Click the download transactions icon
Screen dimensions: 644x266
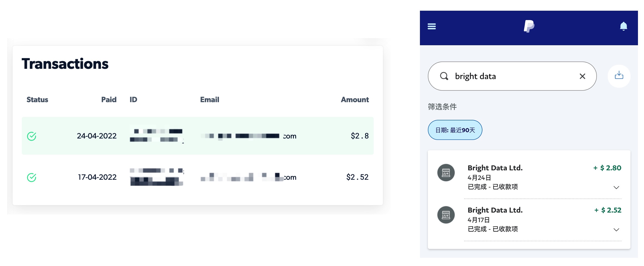click(619, 76)
